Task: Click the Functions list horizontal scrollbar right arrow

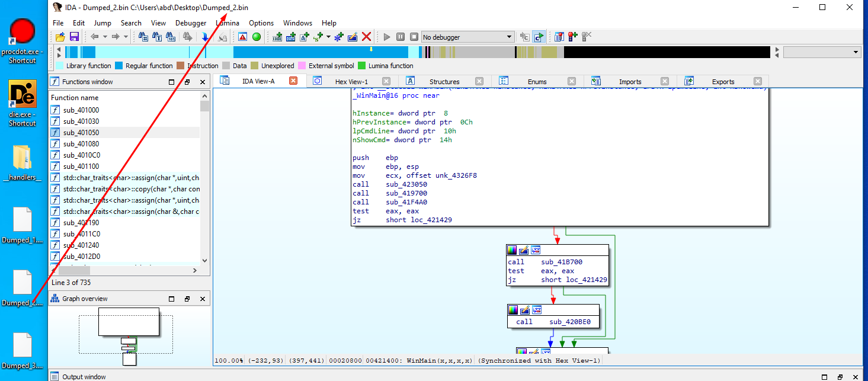Action: pos(196,270)
